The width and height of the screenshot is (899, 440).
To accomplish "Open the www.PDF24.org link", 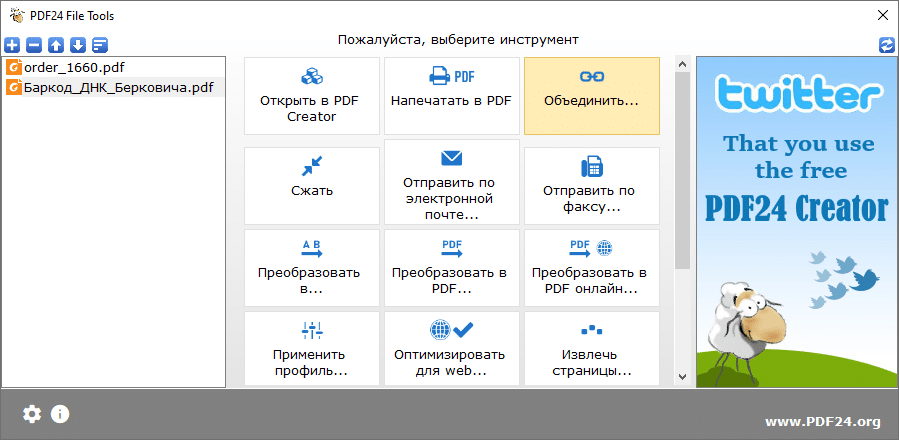I will coord(823,421).
